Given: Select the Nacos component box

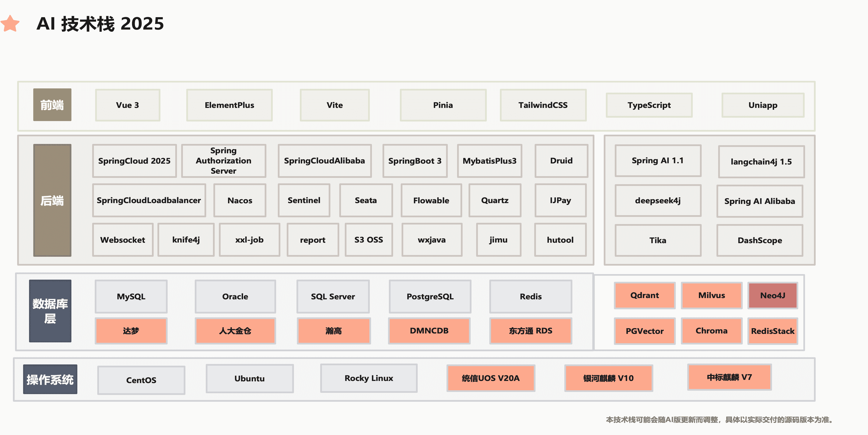Looking at the screenshot, I should pos(240,201).
